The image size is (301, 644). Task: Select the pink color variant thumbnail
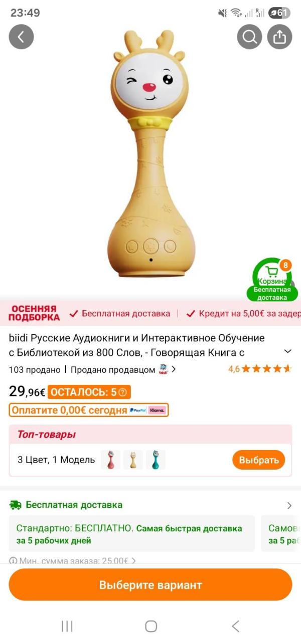[111, 460]
